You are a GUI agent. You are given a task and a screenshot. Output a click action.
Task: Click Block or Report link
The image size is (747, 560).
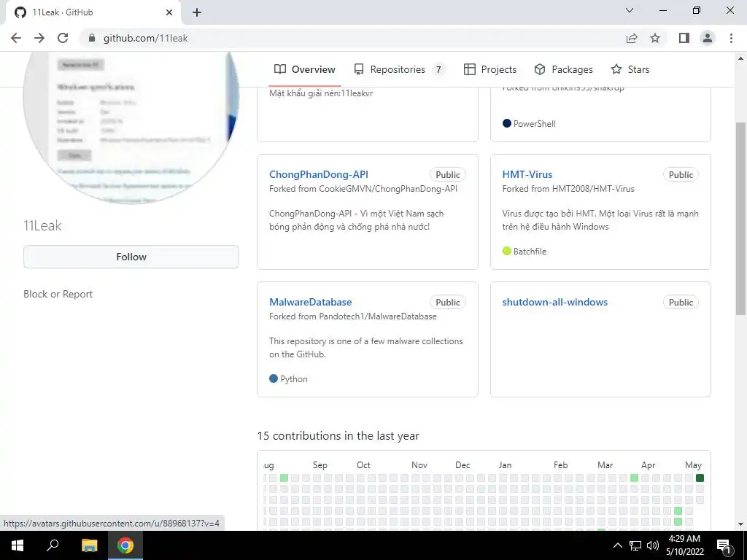(58, 294)
